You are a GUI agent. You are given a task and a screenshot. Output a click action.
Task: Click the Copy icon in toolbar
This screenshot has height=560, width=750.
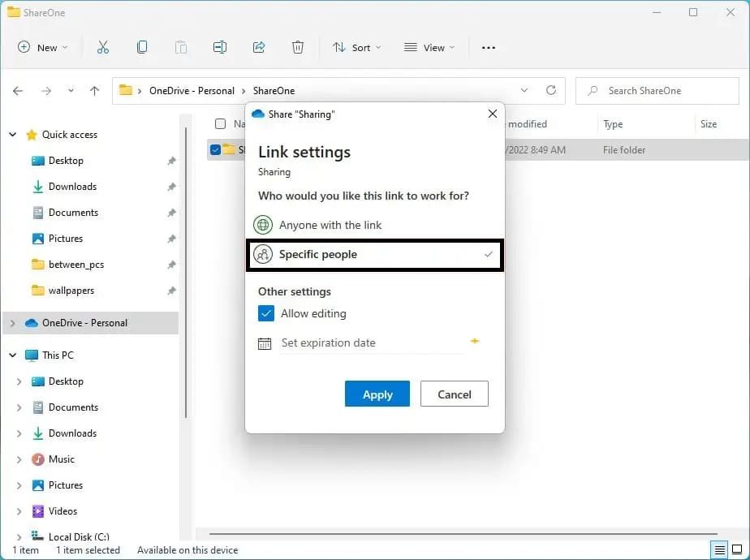[x=142, y=48]
